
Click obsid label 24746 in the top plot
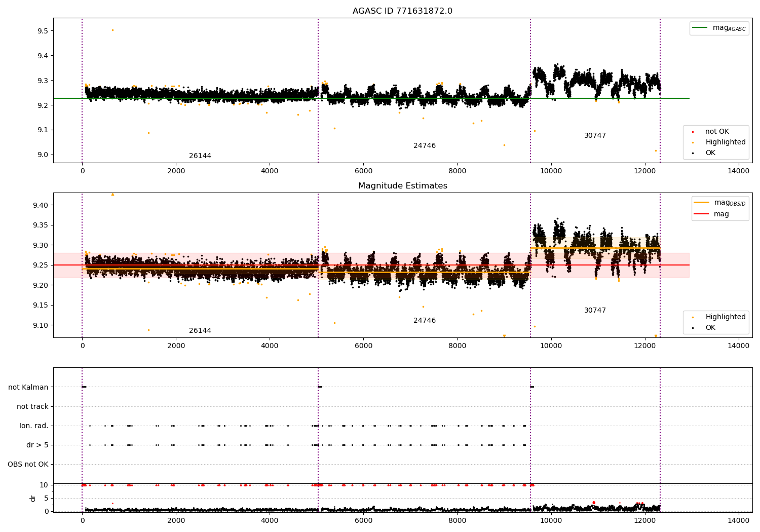(425, 145)
